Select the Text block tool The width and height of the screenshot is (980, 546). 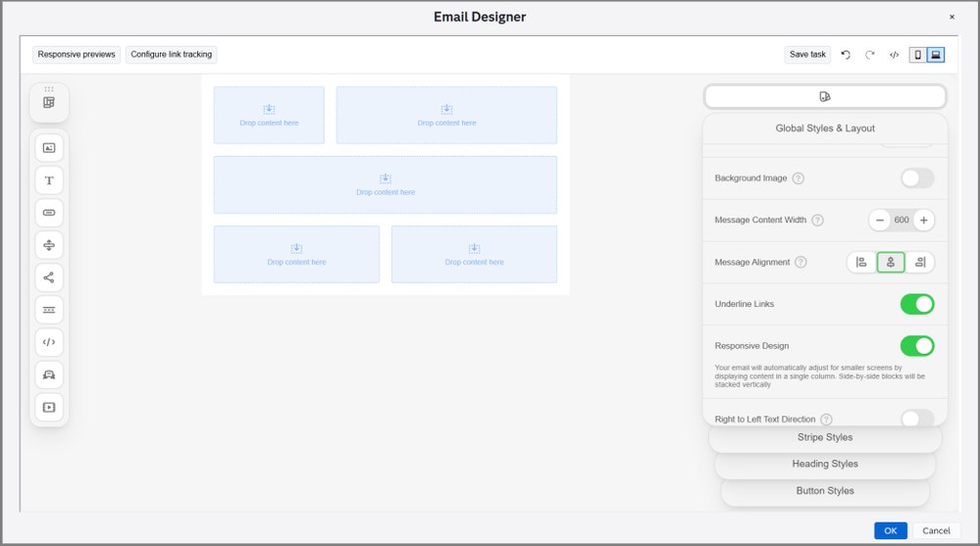tap(49, 180)
